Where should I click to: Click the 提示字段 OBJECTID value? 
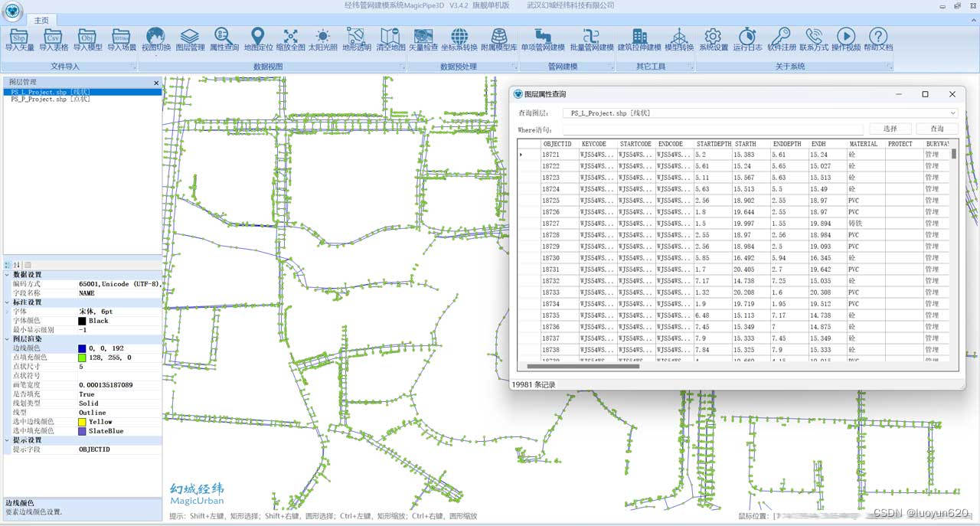(119, 449)
